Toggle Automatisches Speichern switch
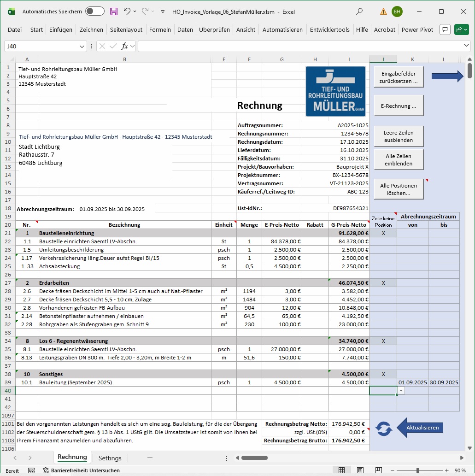475x476 pixels. [x=94, y=12]
